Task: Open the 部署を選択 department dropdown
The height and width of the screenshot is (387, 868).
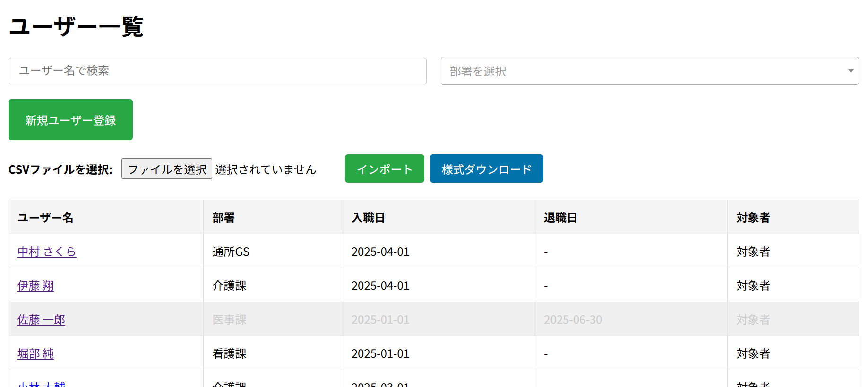Action: 649,71
